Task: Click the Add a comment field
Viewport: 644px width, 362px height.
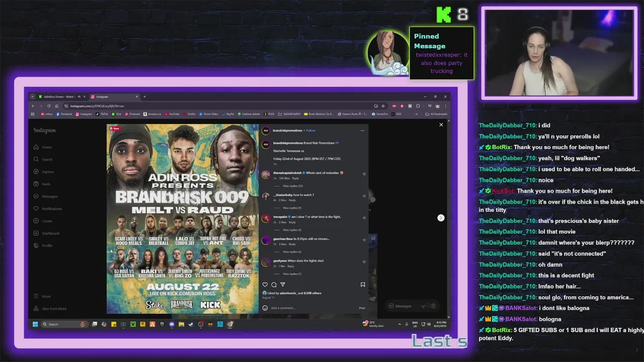Action: tap(312, 308)
